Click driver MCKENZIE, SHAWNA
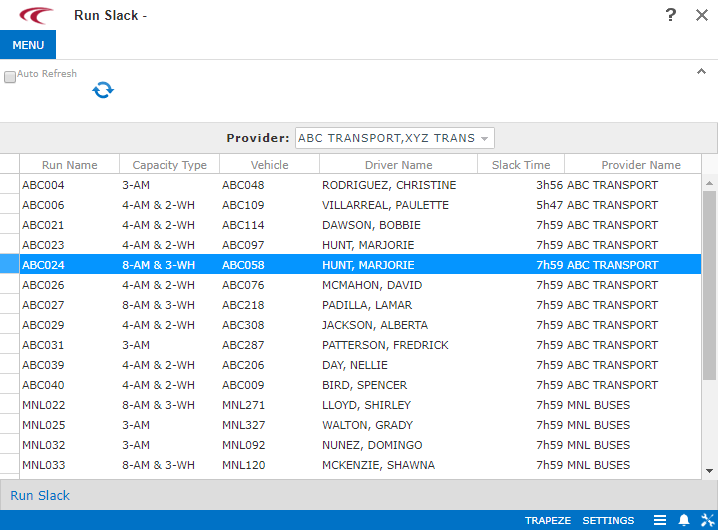Image resolution: width=718 pixels, height=530 pixels. (x=378, y=465)
